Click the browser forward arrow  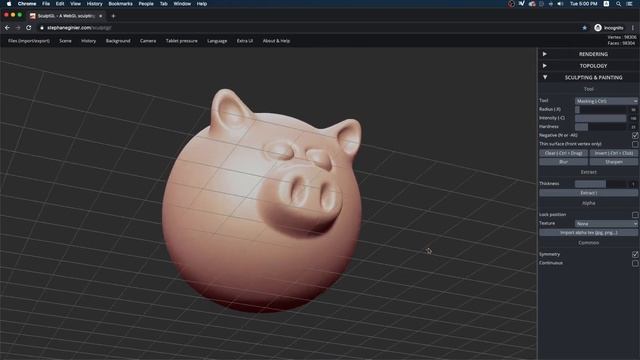(18, 28)
